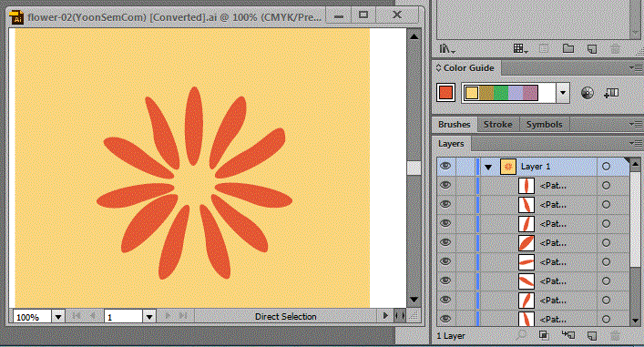Go to first artboard with navigation arrow

pyautogui.click(x=76, y=316)
